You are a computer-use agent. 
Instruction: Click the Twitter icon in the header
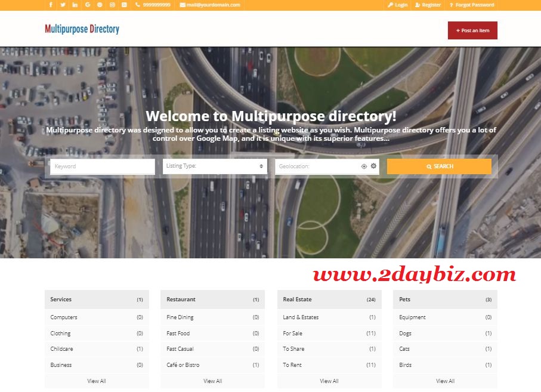point(63,5)
